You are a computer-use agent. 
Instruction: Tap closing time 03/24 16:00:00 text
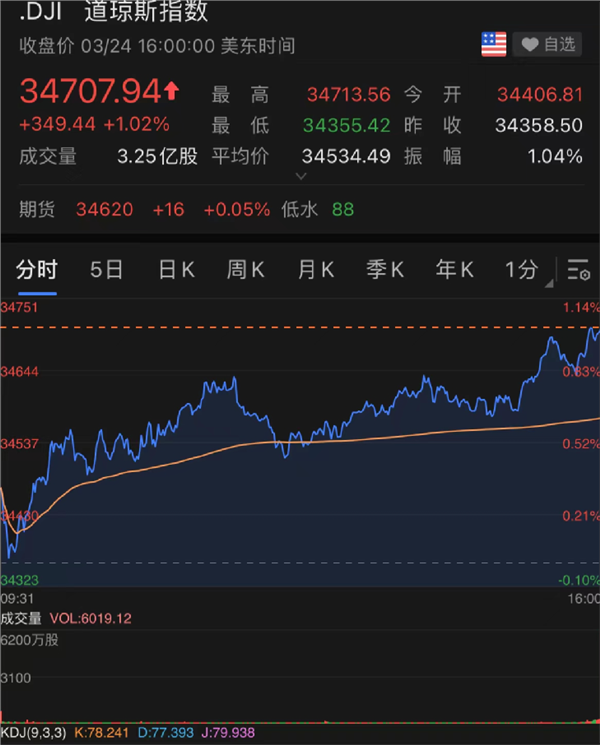(148, 46)
